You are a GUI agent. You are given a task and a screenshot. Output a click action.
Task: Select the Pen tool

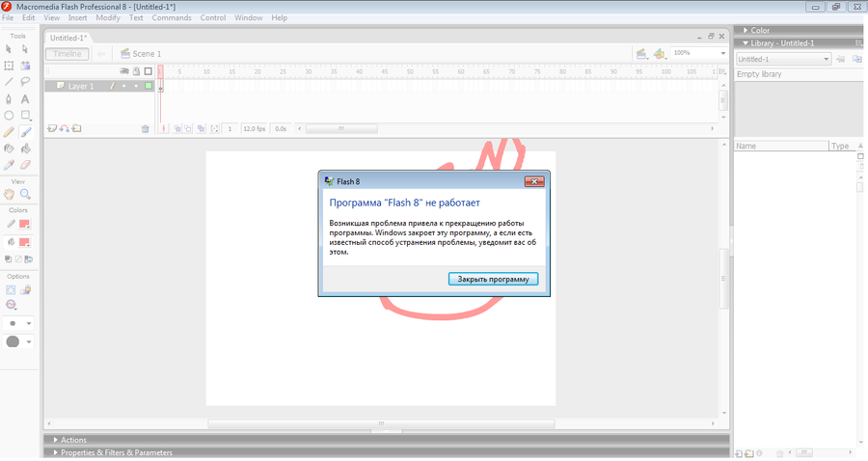(9, 99)
